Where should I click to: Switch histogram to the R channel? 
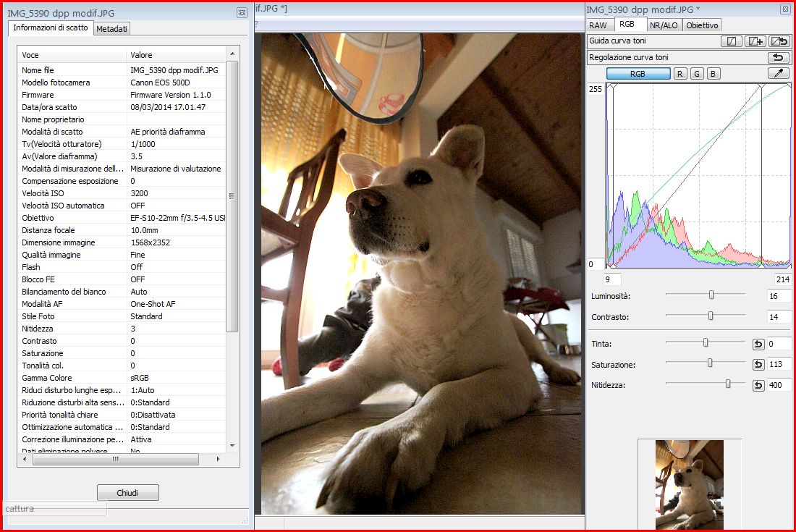click(x=680, y=74)
